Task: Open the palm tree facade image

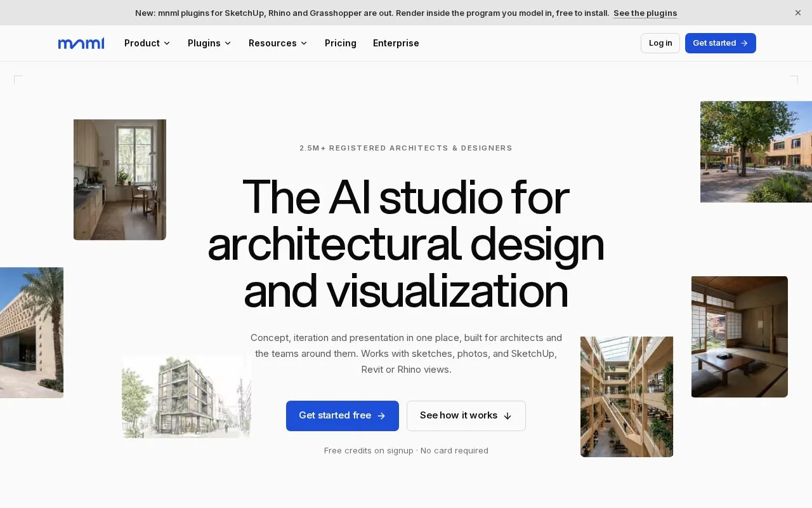Action: tap(32, 333)
